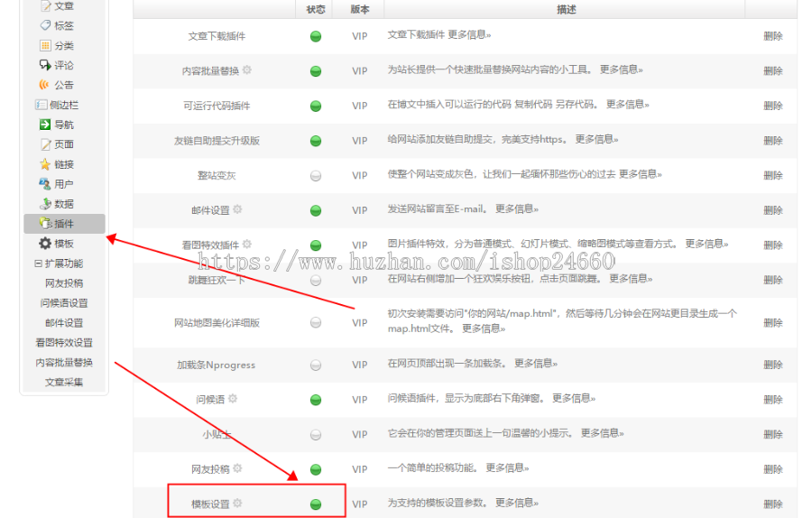This screenshot has width=812, height=518.
Task: Disable the 可运行代码插件 status toggle
Action: coord(316,106)
